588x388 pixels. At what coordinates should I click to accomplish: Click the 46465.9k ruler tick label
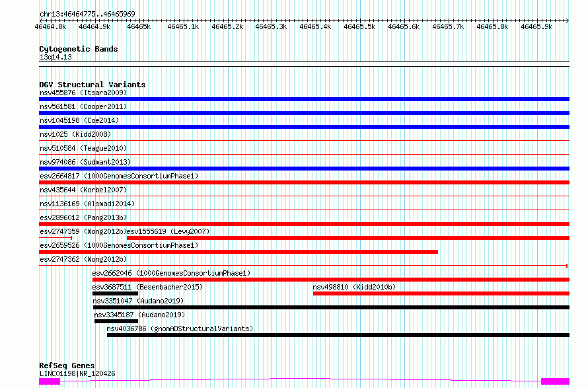click(x=536, y=26)
